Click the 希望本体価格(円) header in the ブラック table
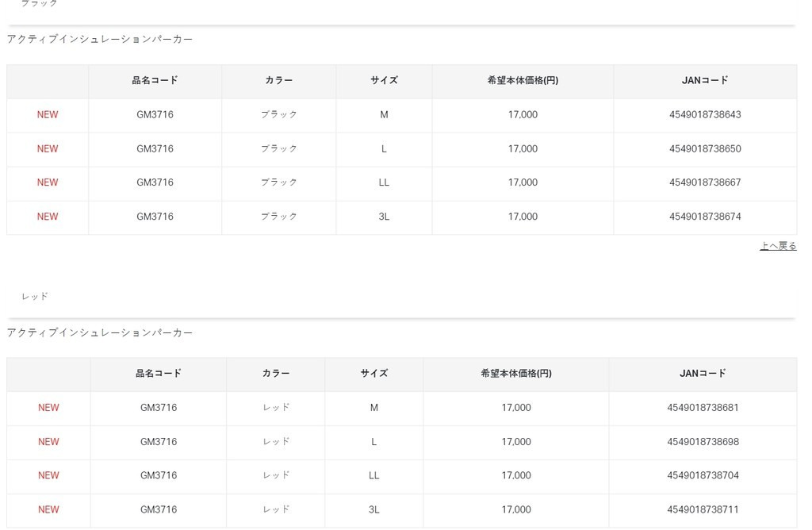 [523, 81]
